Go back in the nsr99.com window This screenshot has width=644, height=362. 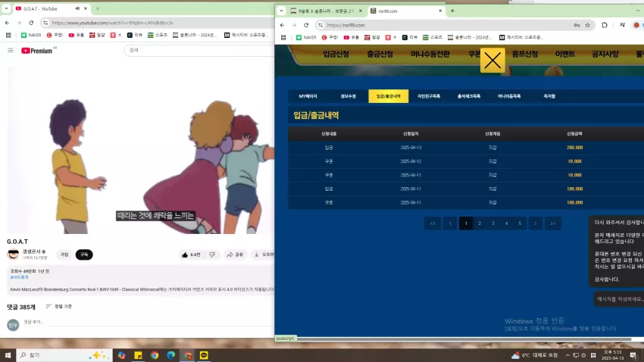tap(282, 25)
